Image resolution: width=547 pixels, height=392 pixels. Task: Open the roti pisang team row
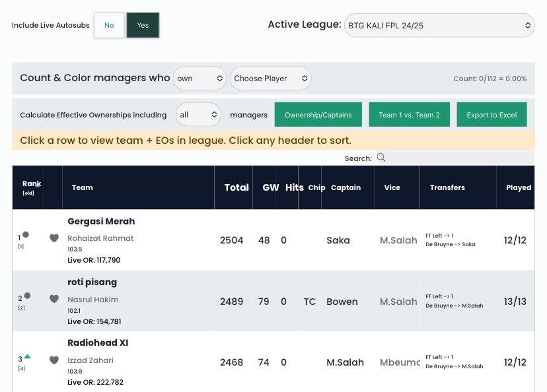273,301
